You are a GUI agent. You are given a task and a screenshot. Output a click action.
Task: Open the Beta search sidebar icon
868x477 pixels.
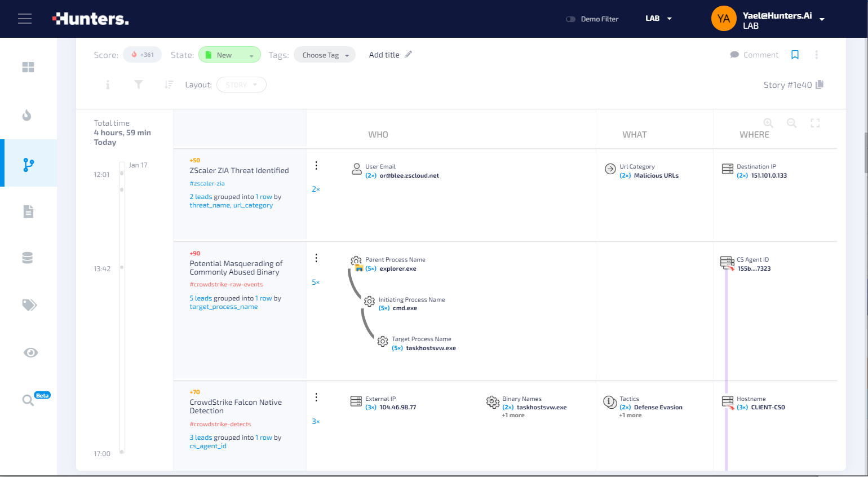28,400
